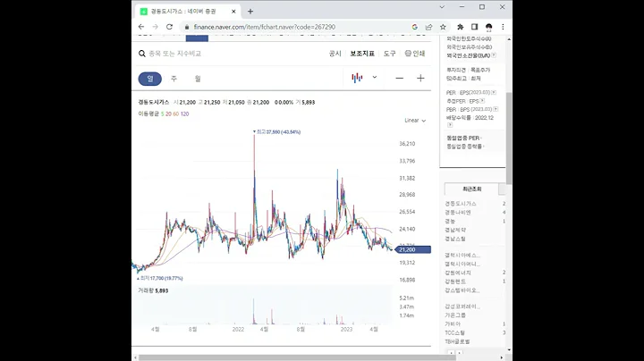The height and width of the screenshot is (361, 644).
Task: Show the tab search chevron
Action: click(x=442, y=7)
